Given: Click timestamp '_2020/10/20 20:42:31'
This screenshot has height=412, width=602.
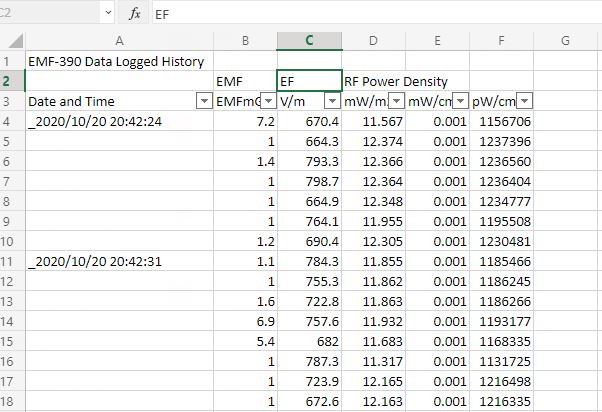Looking at the screenshot, I should point(119,261).
